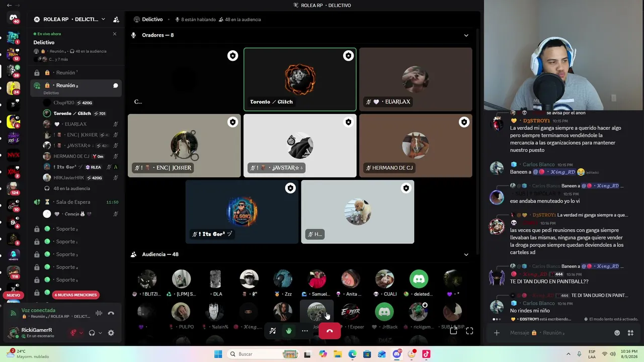
Task: Open Discord direct messages home icon
Action: [x=14, y=18]
